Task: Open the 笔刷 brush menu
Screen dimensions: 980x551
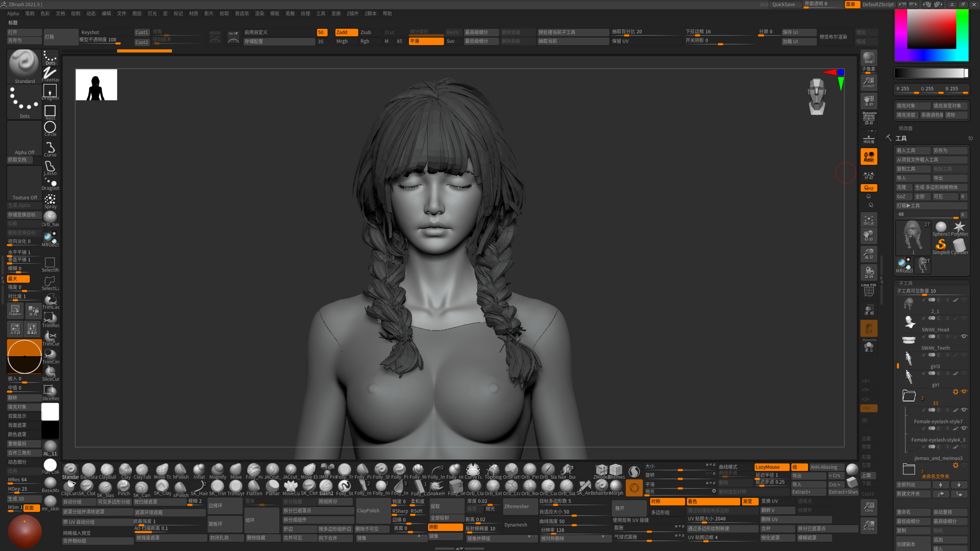Action: click(30, 13)
